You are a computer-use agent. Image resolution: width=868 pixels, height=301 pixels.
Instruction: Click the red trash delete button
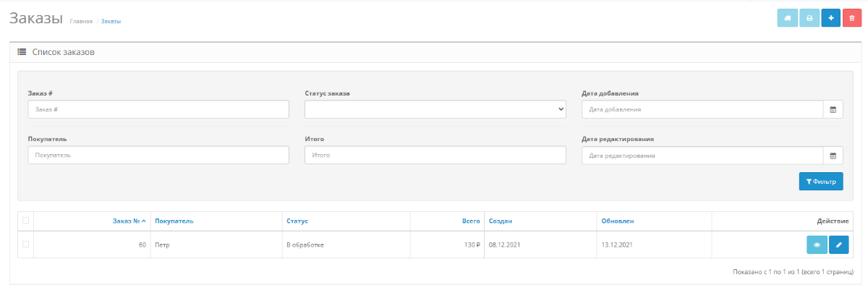point(852,17)
